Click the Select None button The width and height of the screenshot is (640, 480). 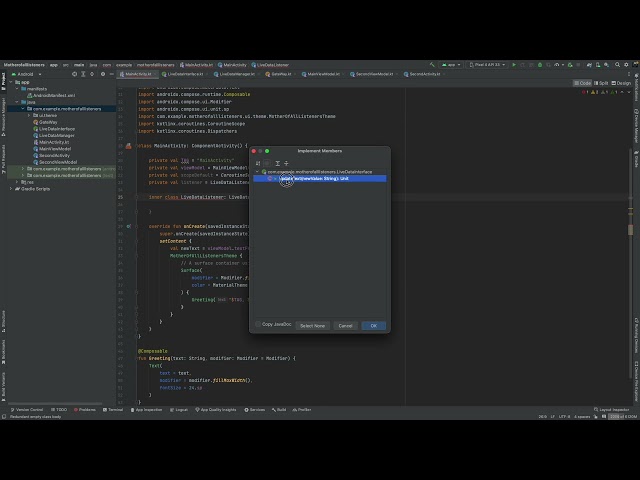click(x=312, y=326)
